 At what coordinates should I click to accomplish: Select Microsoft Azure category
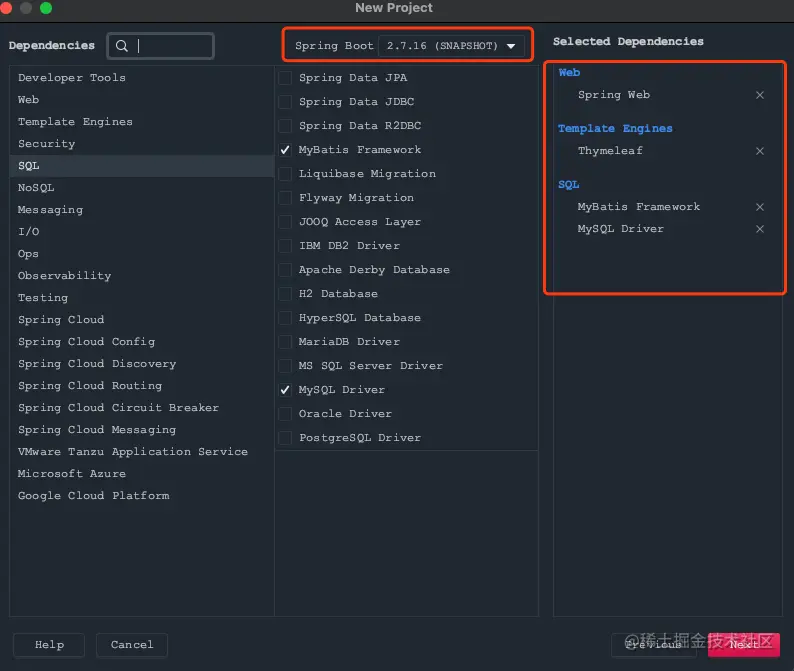click(142, 473)
